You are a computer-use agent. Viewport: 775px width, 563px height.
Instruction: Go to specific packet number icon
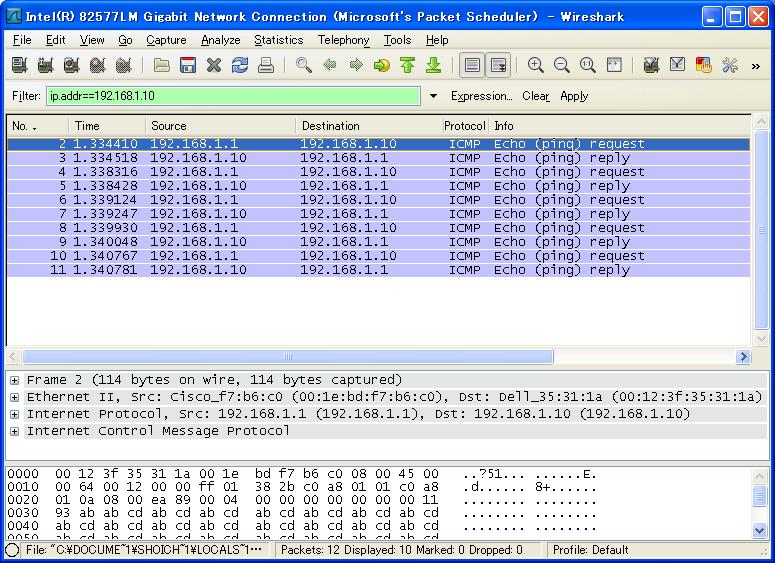(382, 65)
